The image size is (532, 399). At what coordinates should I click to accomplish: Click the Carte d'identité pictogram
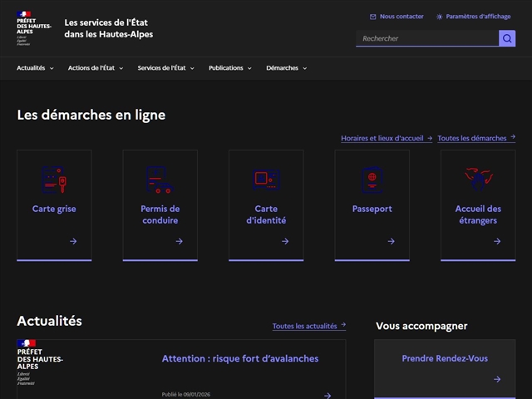[266, 179]
